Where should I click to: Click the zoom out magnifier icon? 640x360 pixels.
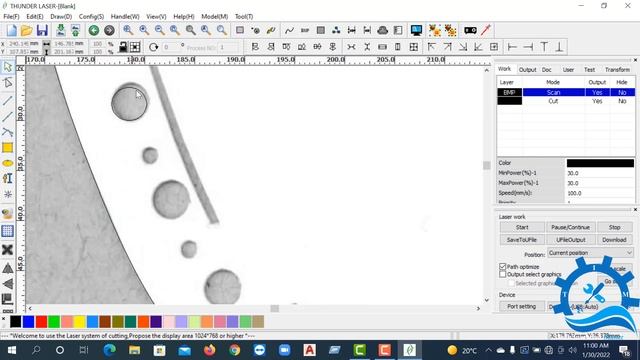pos(160,30)
